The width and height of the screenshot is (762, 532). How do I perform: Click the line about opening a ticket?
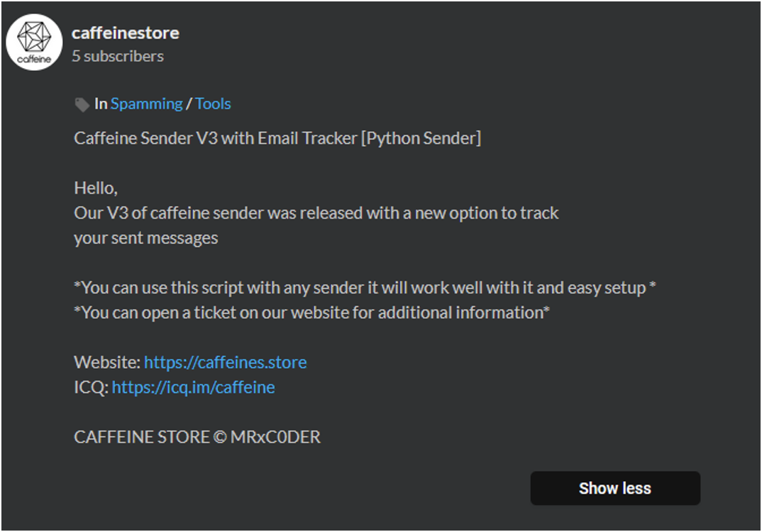click(311, 312)
